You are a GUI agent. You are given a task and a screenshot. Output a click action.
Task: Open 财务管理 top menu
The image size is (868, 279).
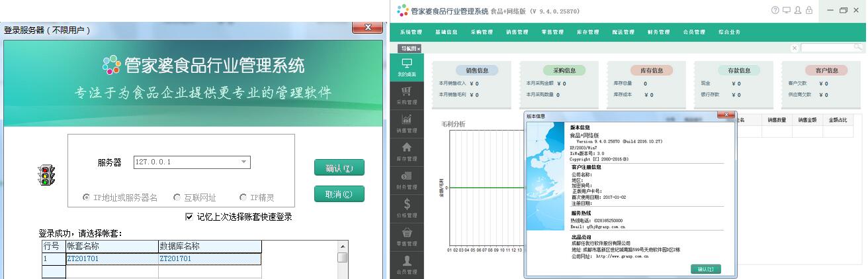[x=658, y=32]
